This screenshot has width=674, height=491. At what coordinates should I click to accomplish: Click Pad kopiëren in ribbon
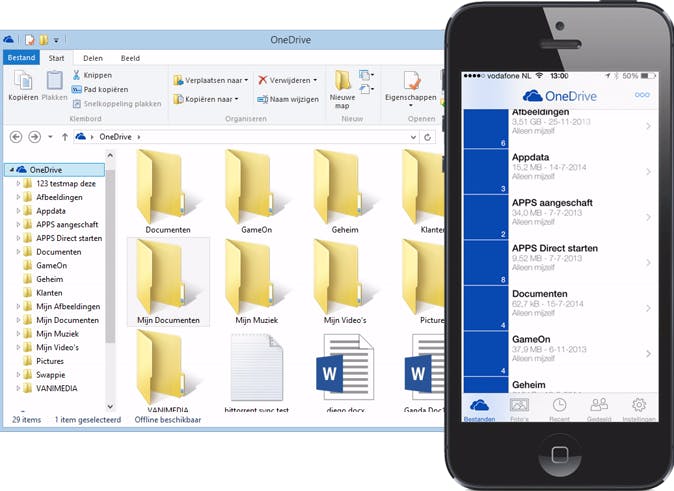point(100,89)
